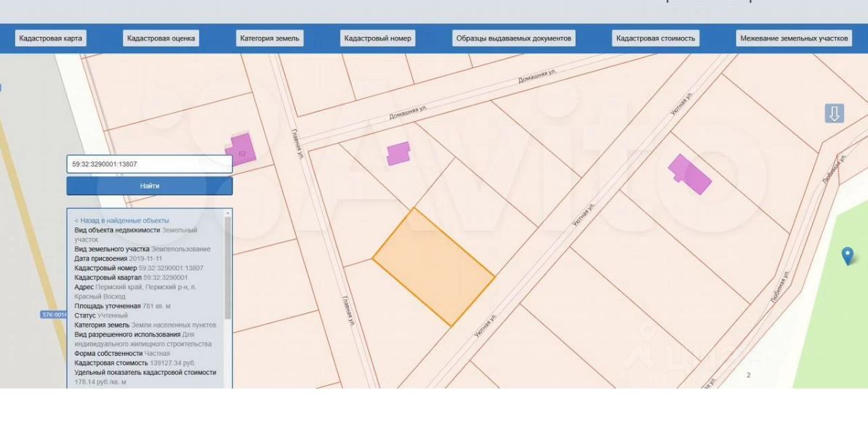
Task: Click 178.14 руб./кв. м value
Action: (100, 381)
